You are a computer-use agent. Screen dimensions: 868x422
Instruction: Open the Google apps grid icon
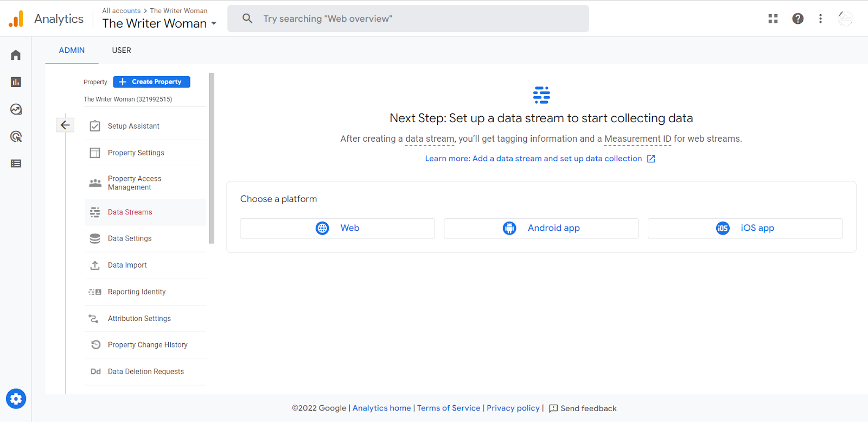pos(773,18)
